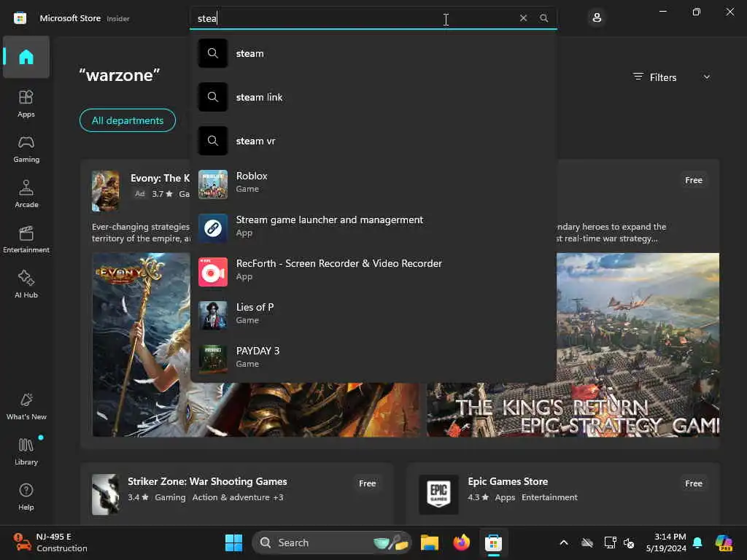The width and height of the screenshot is (747, 560).
Task: Click the RecForth red recorder icon
Action: [213, 272]
